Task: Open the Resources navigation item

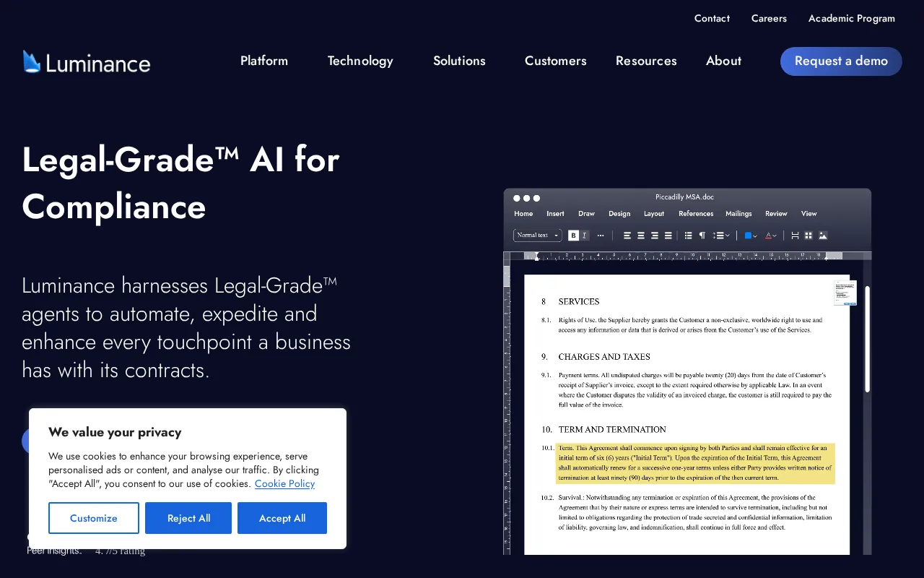Action: 646,61
